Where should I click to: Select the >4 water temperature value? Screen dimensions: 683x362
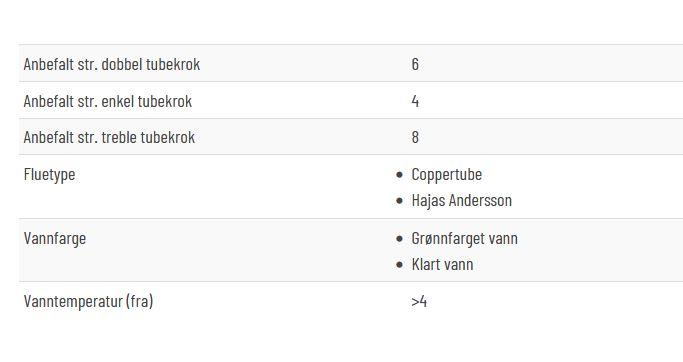[x=419, y=301]
